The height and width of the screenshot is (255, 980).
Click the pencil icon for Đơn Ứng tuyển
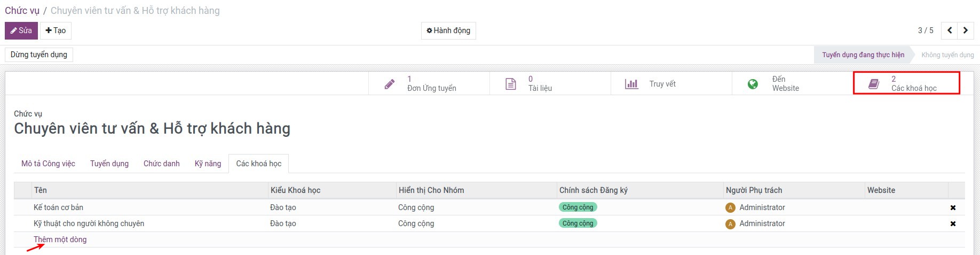coord(390,84)
